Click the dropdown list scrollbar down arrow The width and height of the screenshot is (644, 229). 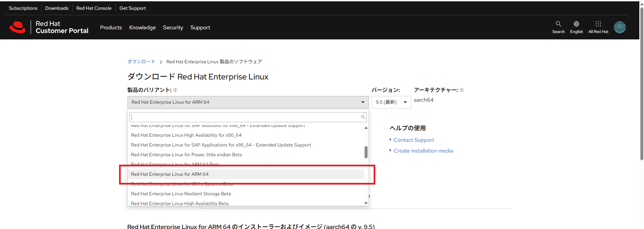coord(366,203)
